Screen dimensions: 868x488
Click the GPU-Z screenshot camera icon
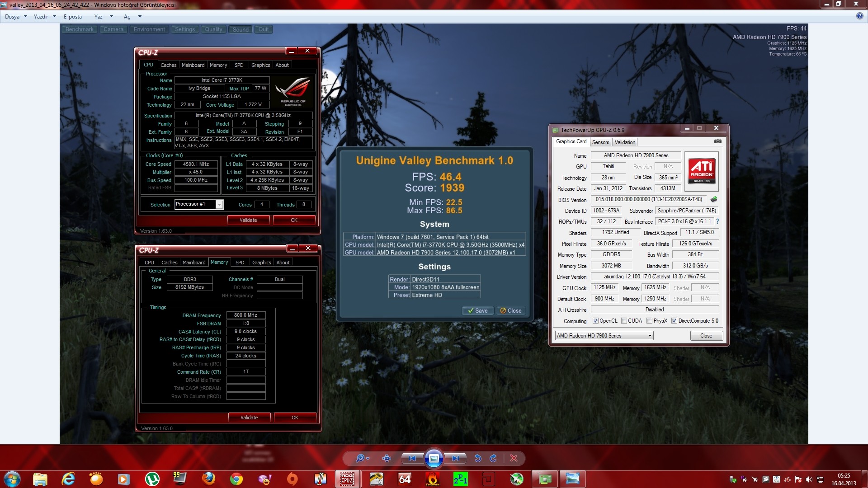(x=717, y=141)
